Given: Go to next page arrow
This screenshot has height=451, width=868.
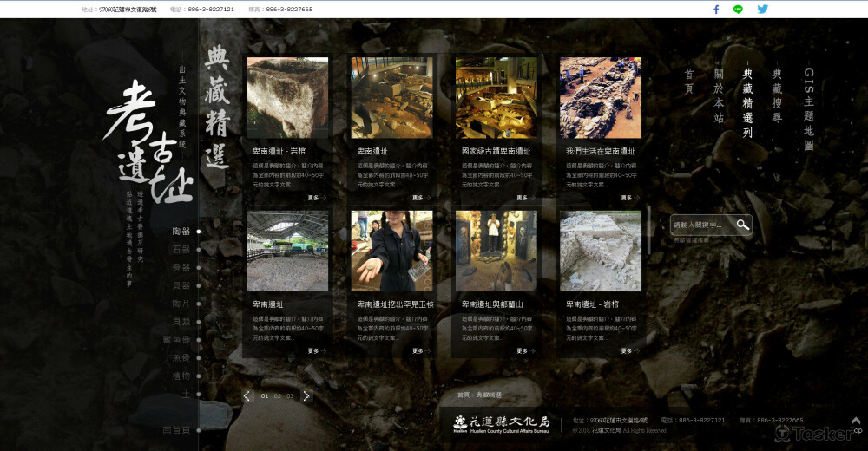Looking at the screenshot, I should pos(306,395).
